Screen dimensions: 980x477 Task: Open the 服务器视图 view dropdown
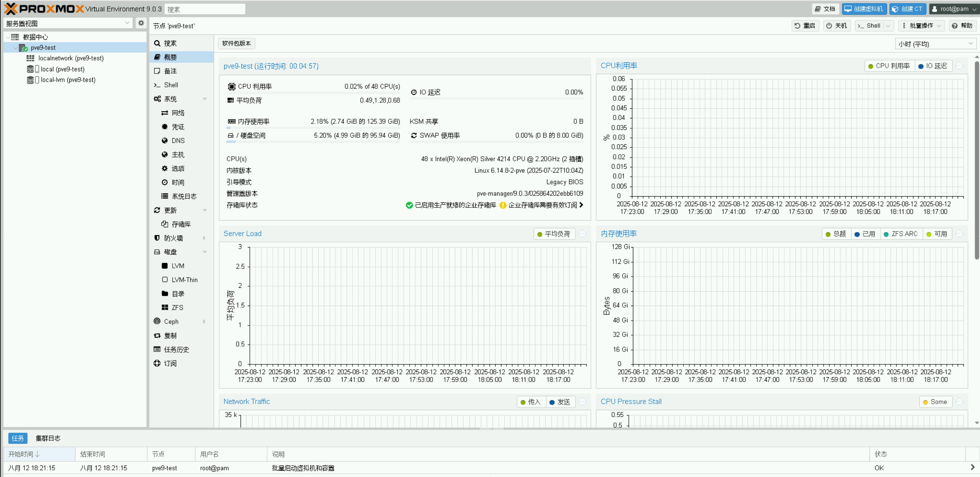coord(68,23)
